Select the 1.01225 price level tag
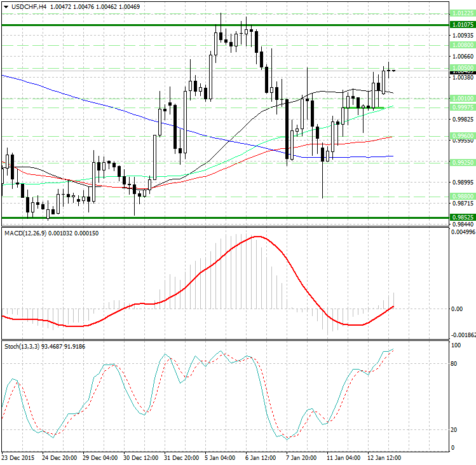 (461, 13)
